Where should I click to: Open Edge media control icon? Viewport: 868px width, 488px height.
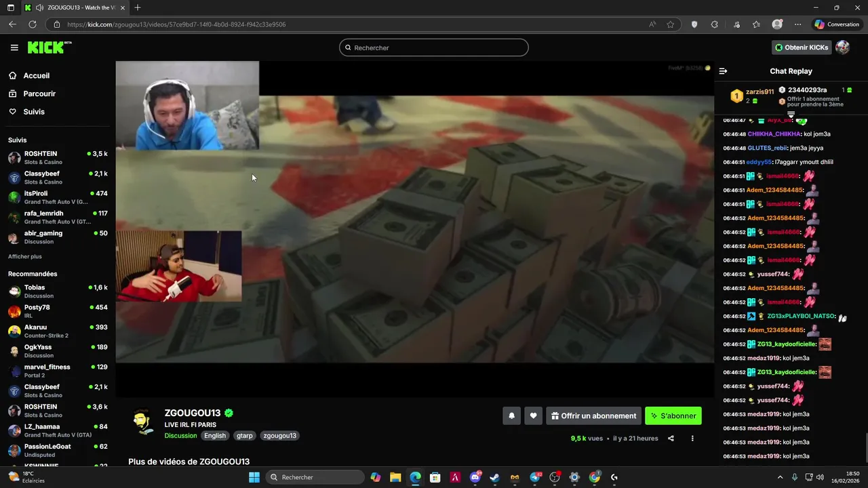(x=736, y=24)
